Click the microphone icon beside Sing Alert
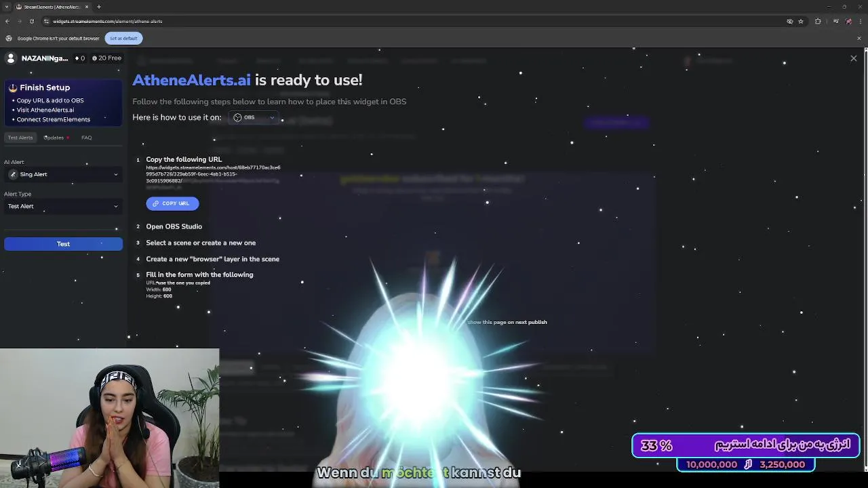868x488 pixels. tap(13, 174)
